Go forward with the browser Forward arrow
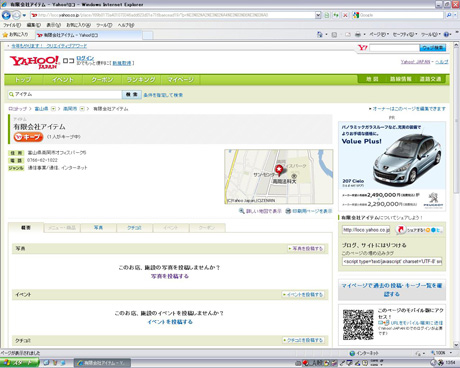Screen dimensions: 460x368 coord(16,15)
